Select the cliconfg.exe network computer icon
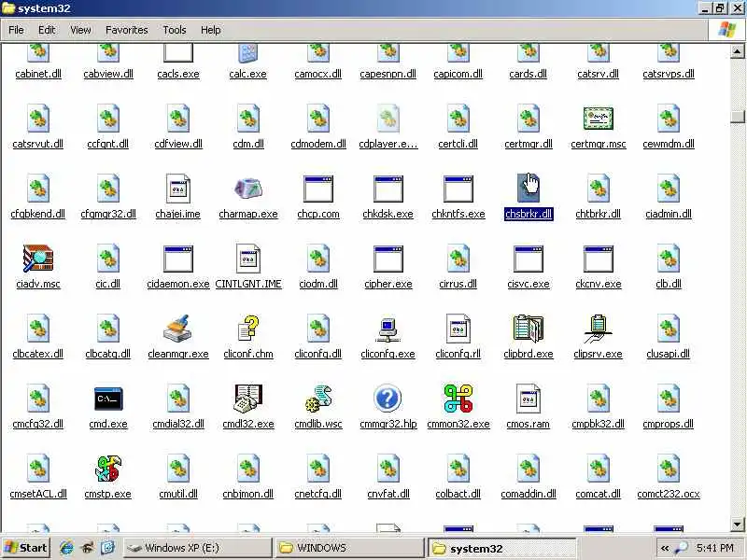Viewport: 747px width, 560px height. pos(388,329)
